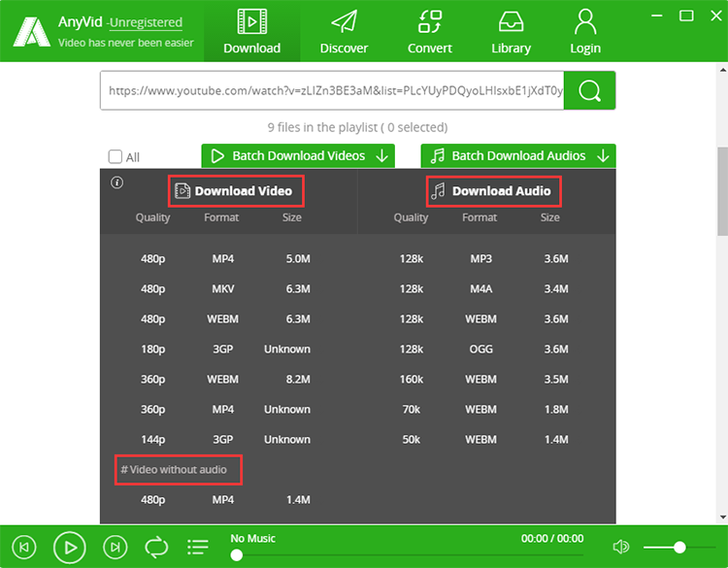Select the 128k MP3 audio option

point(483,258)
